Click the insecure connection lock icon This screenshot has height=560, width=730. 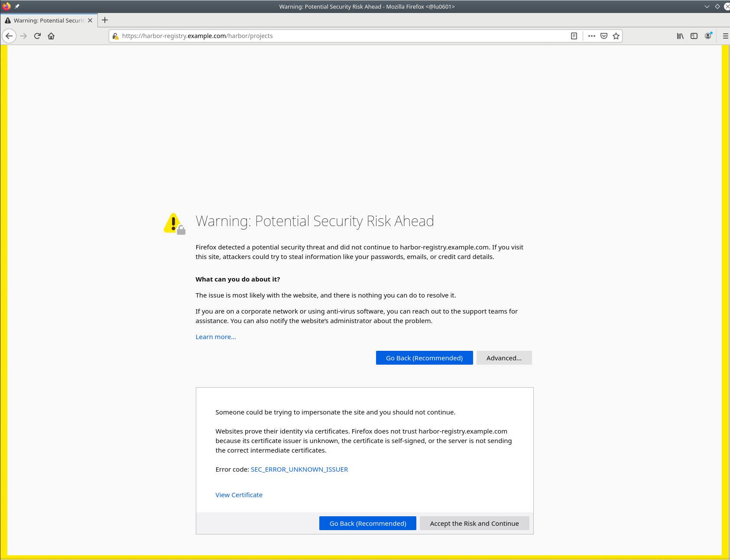(x=115, y=36)
